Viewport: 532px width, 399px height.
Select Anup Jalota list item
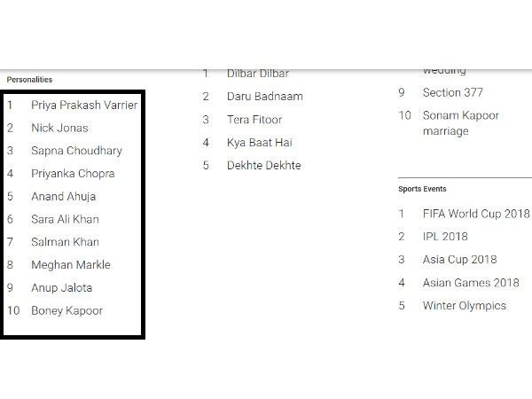pos(61,287)
